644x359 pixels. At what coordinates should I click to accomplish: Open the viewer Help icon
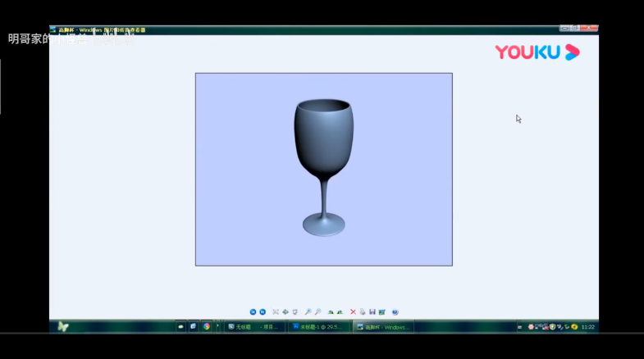point(395,312)
